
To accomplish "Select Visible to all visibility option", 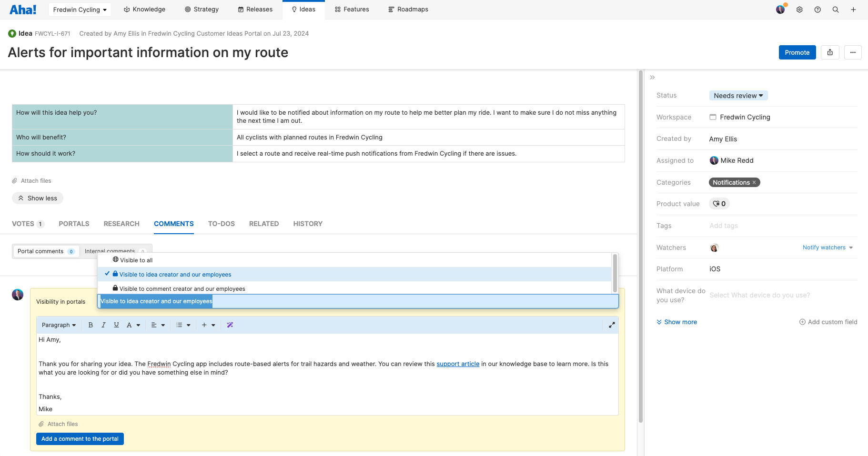I will (x=136, y=260).
